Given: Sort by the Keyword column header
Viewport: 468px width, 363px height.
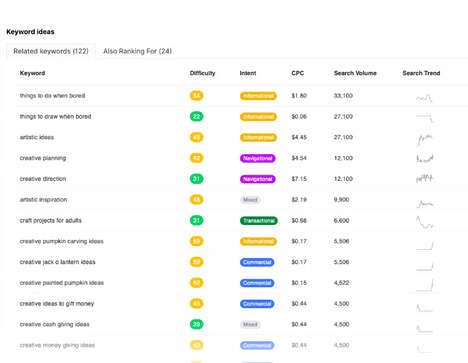Looking at the screenshot, I should pos(32,73).
